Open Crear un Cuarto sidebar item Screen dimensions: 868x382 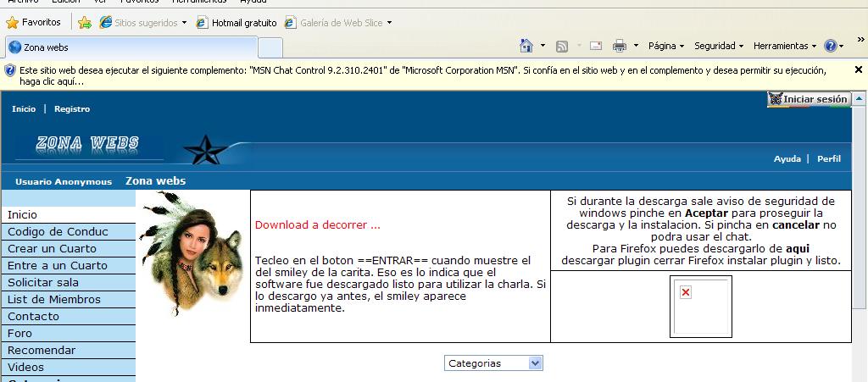[69, 249]
